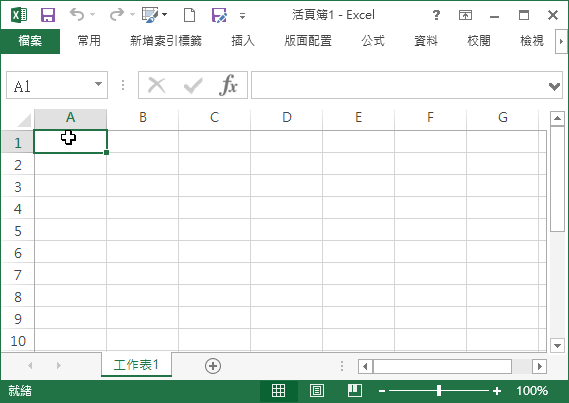Select column B header

[x=143, y=118]
